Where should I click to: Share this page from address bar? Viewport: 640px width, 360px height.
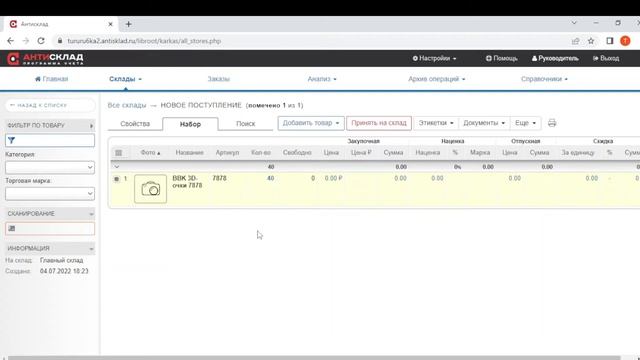tap(576, 41)
